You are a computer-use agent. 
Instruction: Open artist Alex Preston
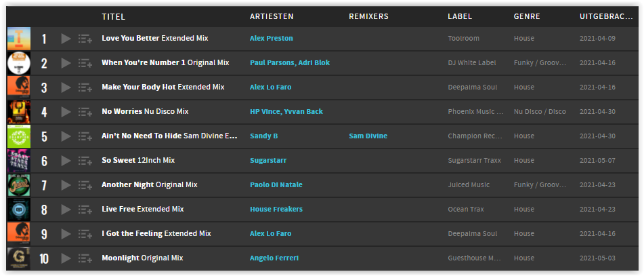[x=272, y=38]
